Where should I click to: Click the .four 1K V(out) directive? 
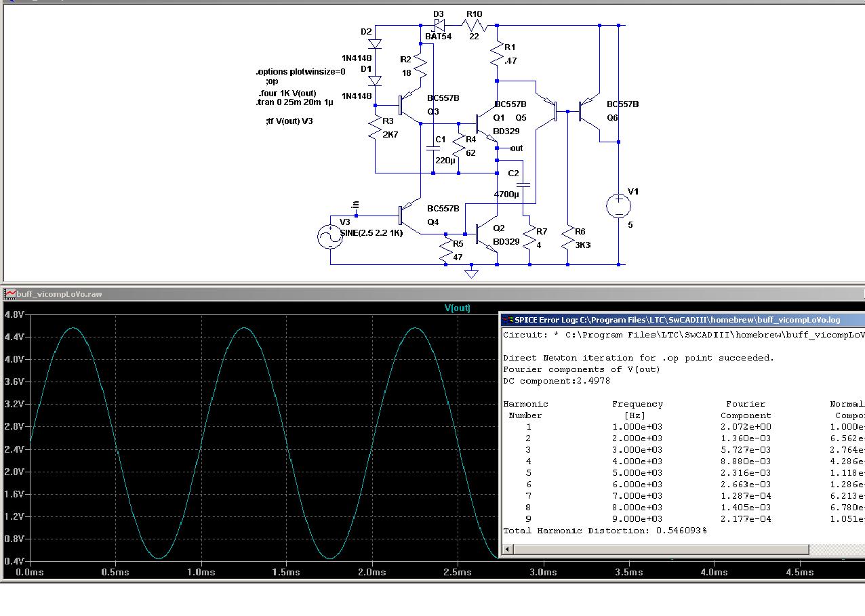(287, 94)
